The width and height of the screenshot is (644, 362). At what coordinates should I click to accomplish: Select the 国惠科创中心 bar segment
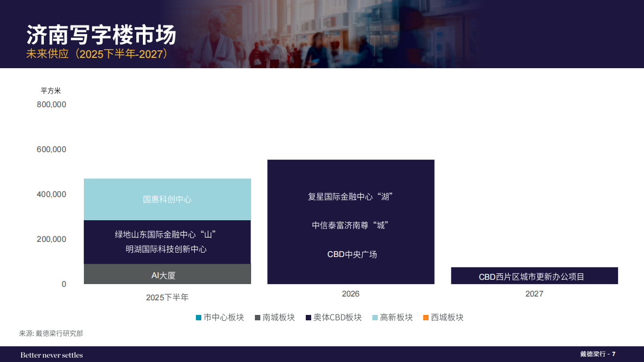[167, 200]
